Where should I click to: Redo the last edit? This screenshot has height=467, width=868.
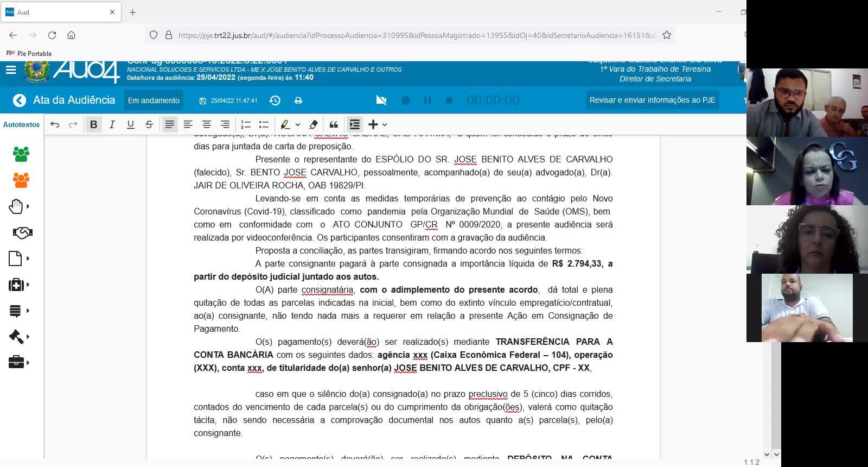click(73, 124)
